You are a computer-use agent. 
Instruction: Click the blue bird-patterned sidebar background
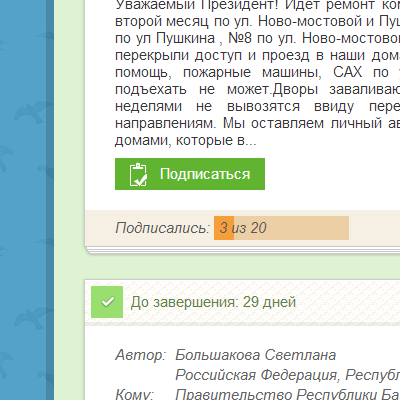23,200
